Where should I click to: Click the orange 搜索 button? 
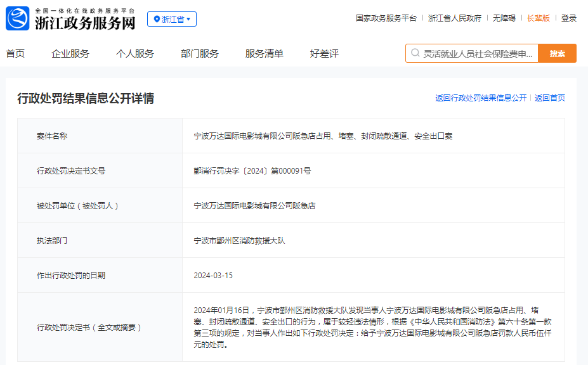(x=558, y=53)
